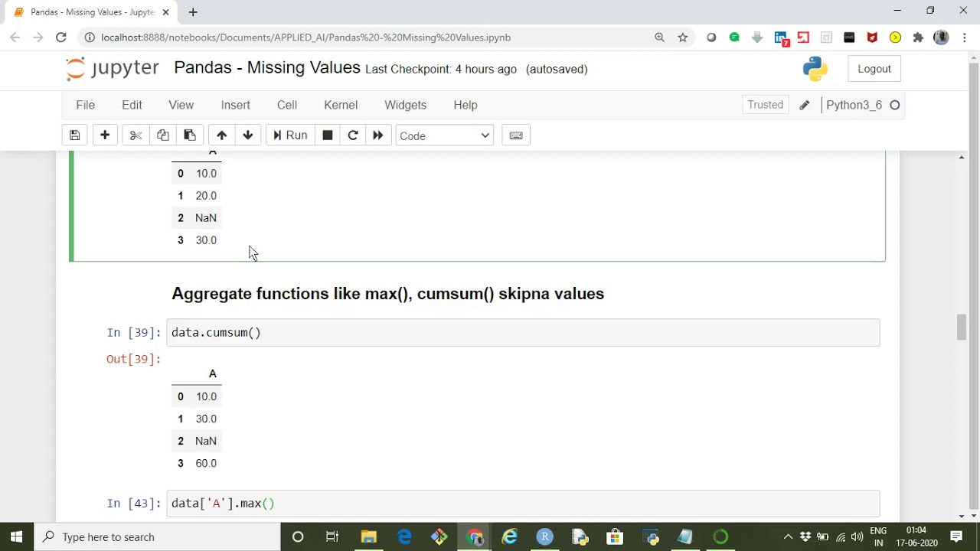Viewport: 980px width, 551px height.
Task: Open the Chrome profile avatar
Action: (941, 37)
